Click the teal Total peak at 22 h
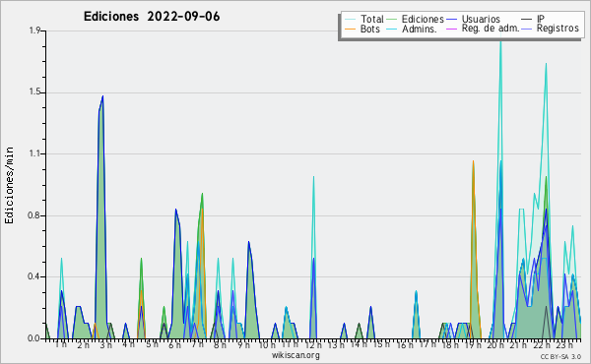Screen dimensions: 591x364 (546, 64)
